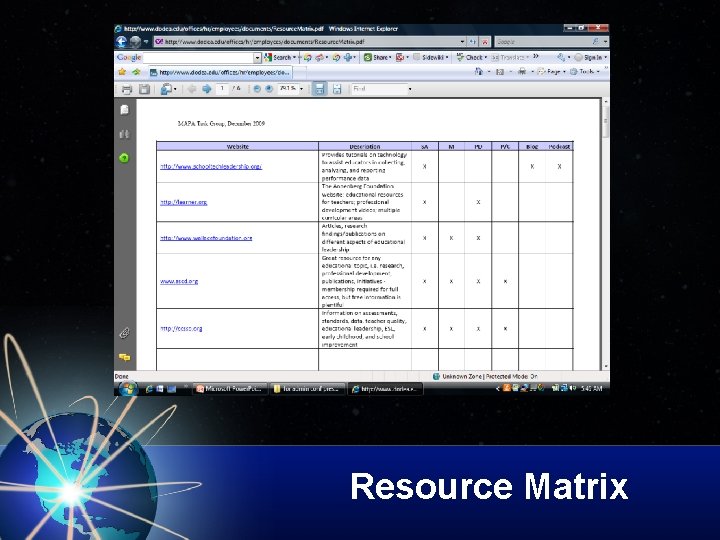Viewport: 720px width, 540px height.
Task: Select the browser tab showing dodea.edu
Action: [221, 73]
